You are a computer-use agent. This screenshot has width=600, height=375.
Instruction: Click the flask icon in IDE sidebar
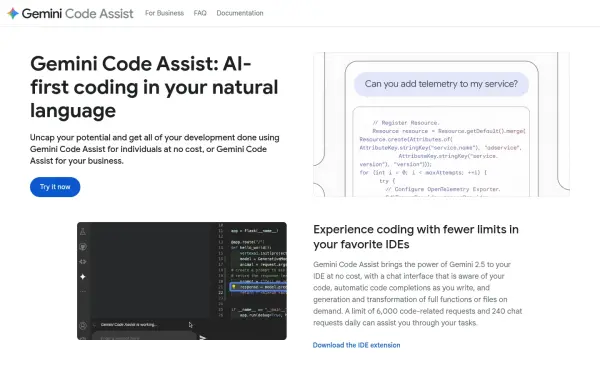pos(83,232)
